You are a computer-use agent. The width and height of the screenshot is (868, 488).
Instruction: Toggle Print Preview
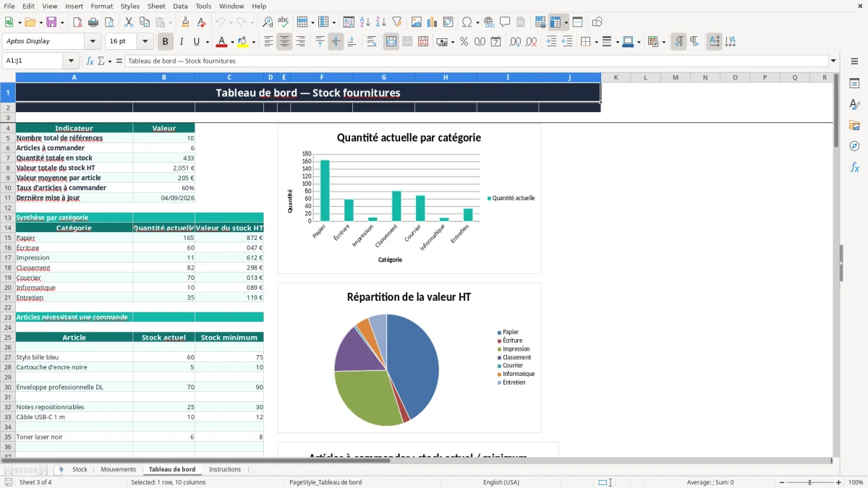109,22
